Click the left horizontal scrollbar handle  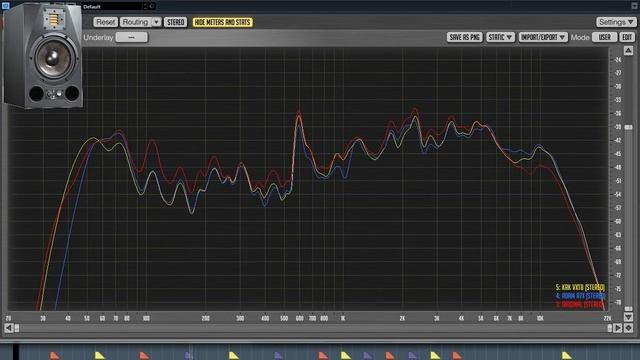pos(17,328)
